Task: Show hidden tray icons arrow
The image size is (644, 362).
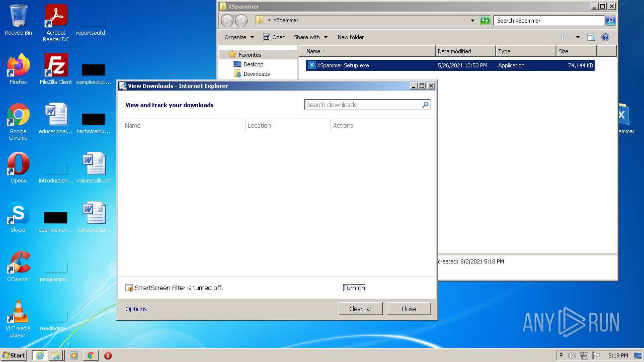Action: click(x=561, y=355)
